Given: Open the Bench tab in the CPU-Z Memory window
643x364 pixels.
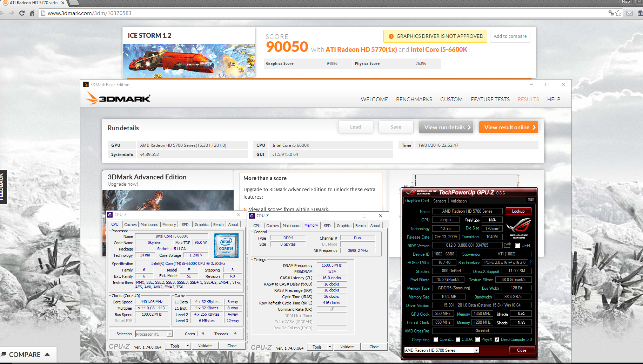Looking at the screenshot, I should 360,226.
